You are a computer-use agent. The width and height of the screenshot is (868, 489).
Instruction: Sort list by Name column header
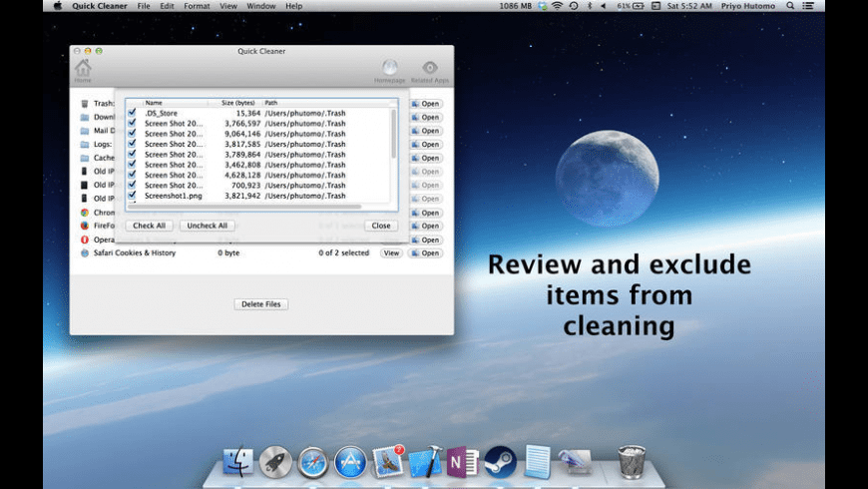coord(154,103)
